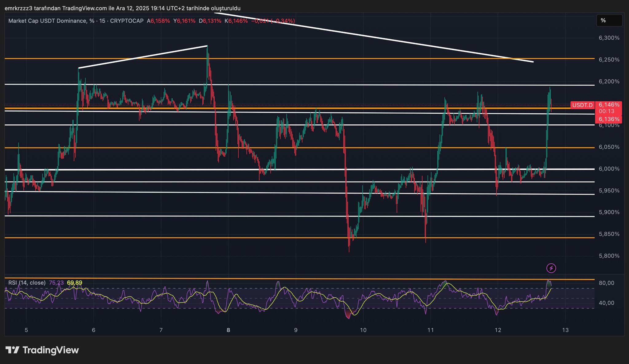Click the red USDT.D symbol tag

click(x=582, y=105)
